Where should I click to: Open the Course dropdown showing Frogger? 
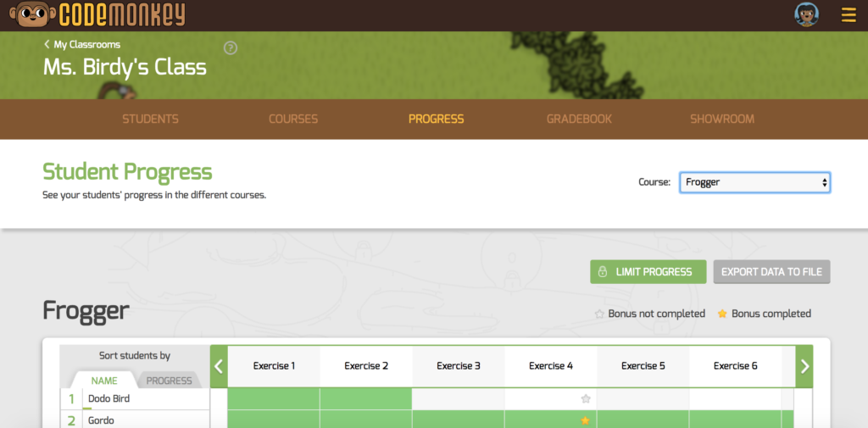[x=754, y=182]
